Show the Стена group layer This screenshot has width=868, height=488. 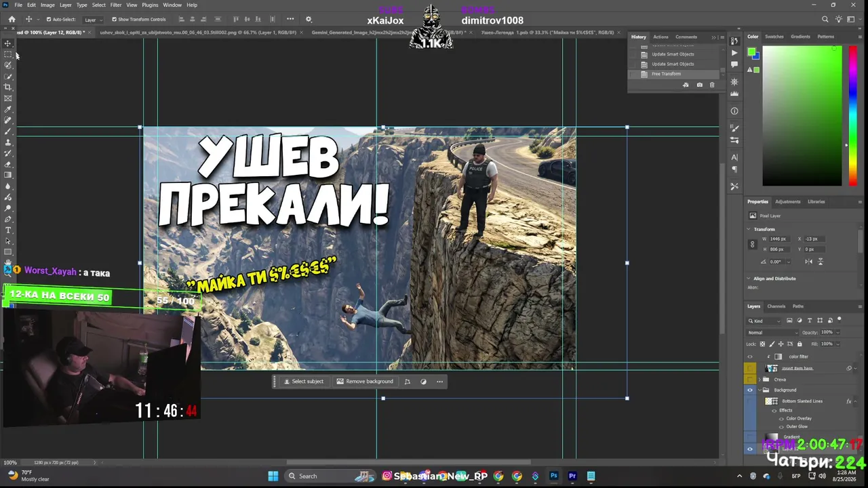(x=750, y=380)
